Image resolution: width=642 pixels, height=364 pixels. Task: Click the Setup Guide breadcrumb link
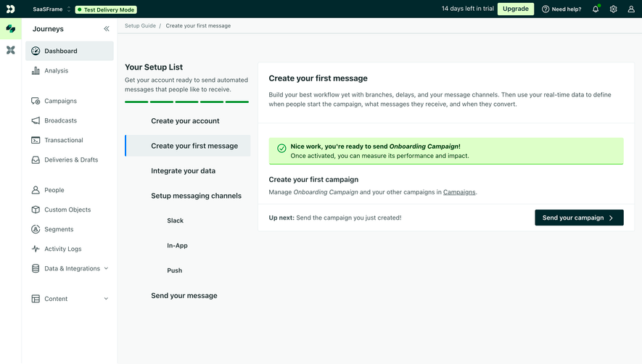pyautogui.click(x=140, y=25)
